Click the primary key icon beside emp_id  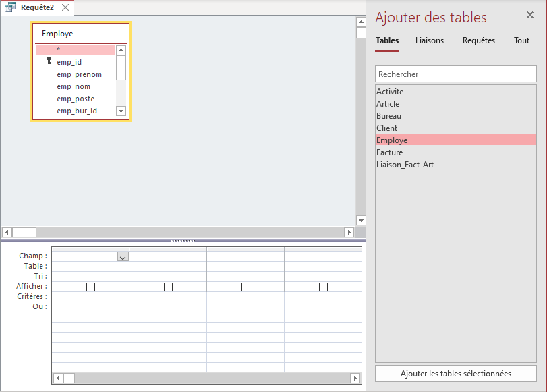pyautogui.click(x=49, y=62)
